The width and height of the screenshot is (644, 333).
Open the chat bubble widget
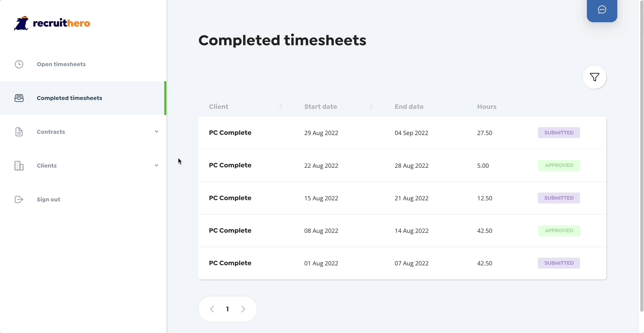click(x=602, y=10)
